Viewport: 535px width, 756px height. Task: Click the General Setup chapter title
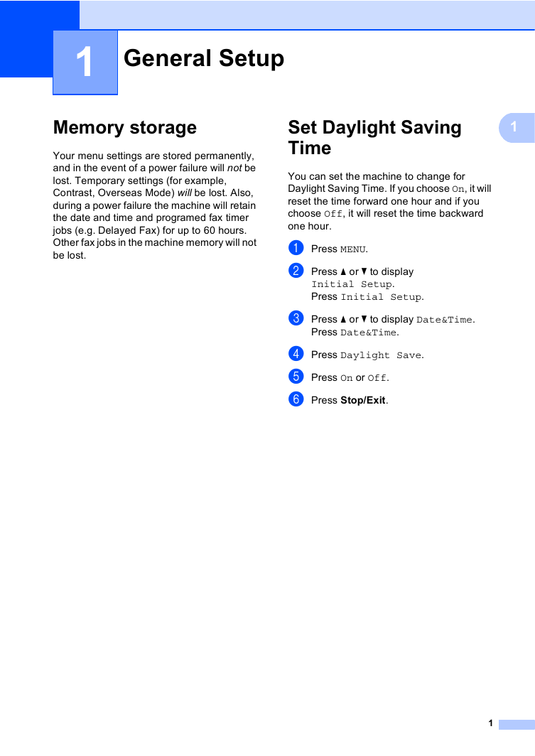(x=204, y=59)
